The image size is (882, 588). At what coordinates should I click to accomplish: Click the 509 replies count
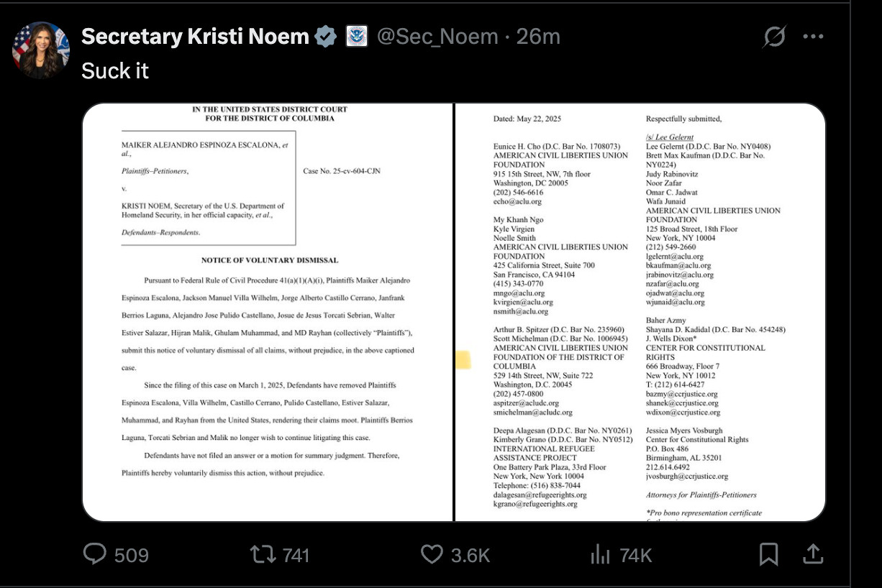click(x=132, y=555)
